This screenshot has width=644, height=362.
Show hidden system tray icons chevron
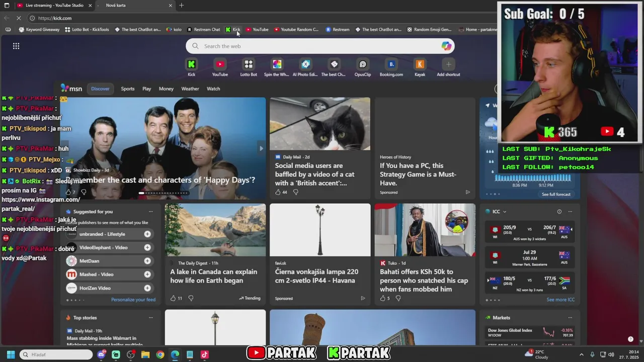(582, 354)
